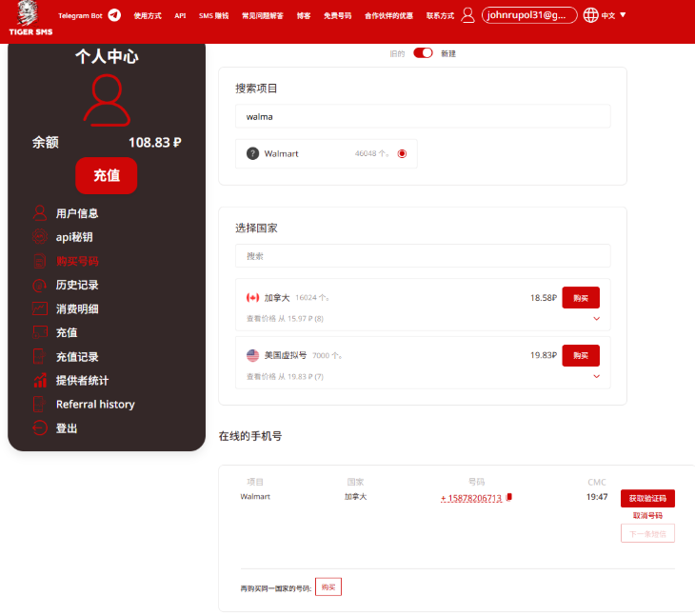
Task: Click 查看价格 从 19.83 ₽ (7) text
Action: coord(285,377)
